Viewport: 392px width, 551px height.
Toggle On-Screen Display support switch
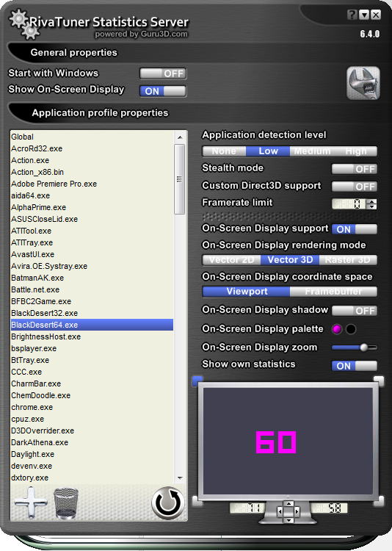355,229
